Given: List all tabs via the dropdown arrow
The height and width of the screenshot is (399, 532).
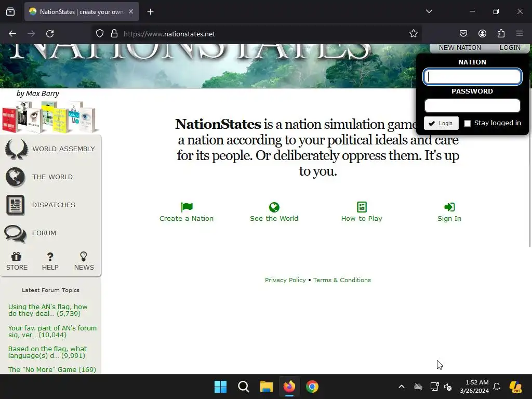Looking at the screenshot, I should [x=429, y=11].
